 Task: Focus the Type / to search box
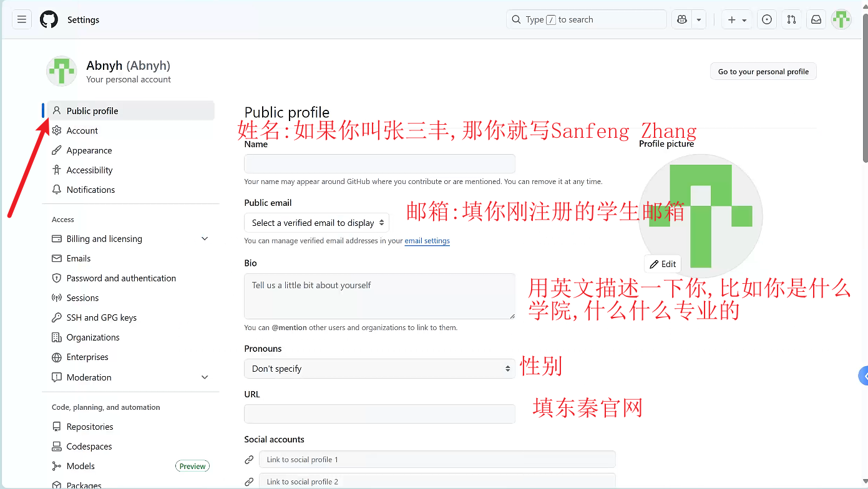tap(587, 20)
